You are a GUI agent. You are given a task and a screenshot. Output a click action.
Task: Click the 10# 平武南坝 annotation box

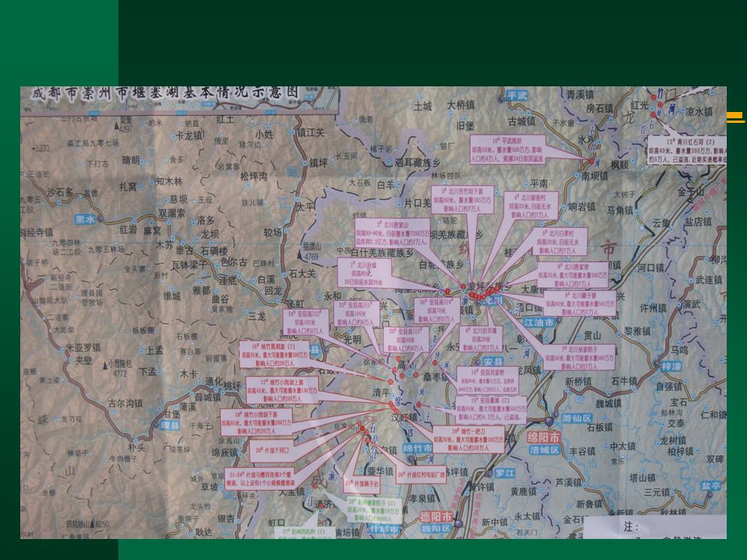tap(507, 149)
